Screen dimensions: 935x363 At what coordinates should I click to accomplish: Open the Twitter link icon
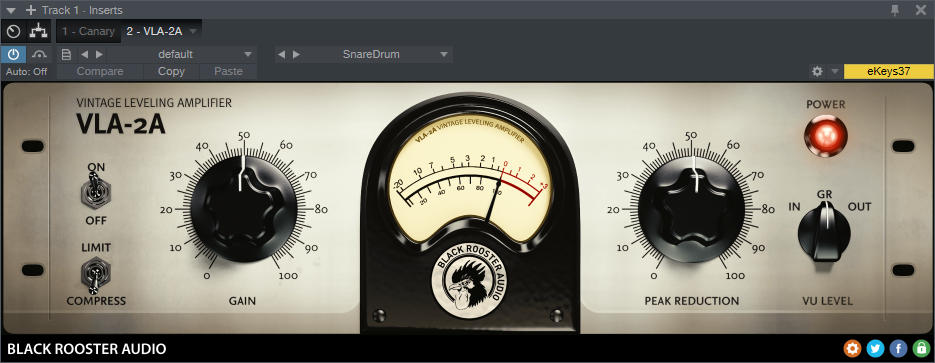point(875,349)
